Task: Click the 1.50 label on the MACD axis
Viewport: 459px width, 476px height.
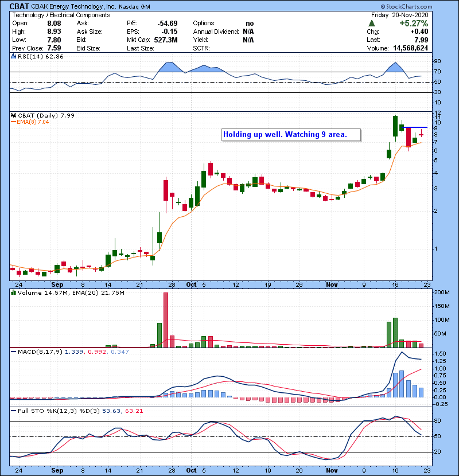Action: (x=441, y=354)
